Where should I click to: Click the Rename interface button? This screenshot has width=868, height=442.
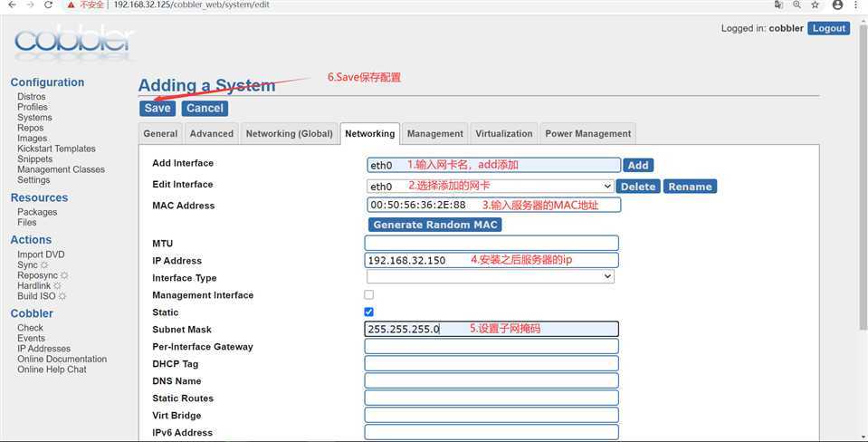pos(690,187)
